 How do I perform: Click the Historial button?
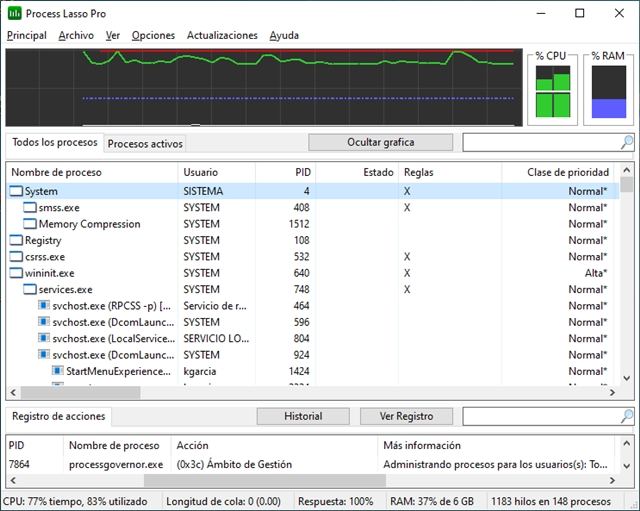pos(303,416)
